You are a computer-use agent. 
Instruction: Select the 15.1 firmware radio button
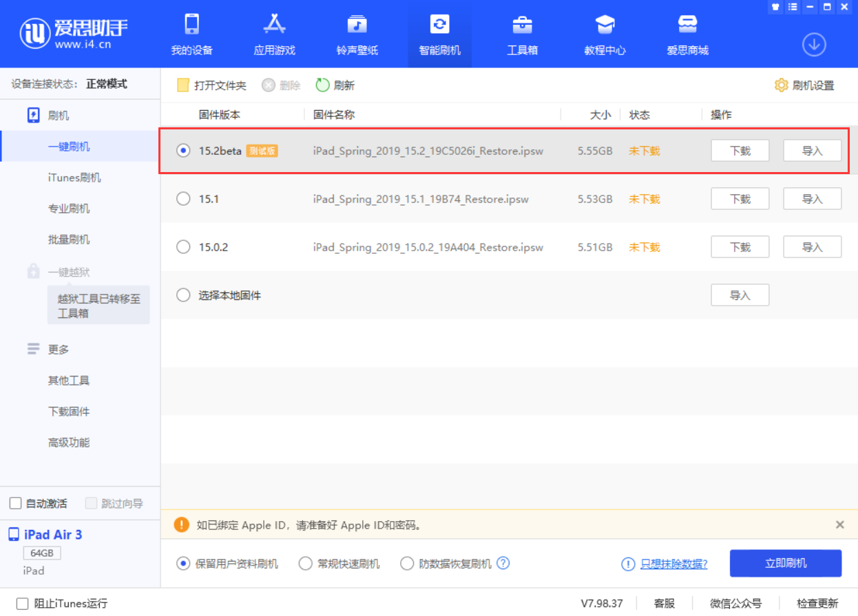tap(183, 199)
